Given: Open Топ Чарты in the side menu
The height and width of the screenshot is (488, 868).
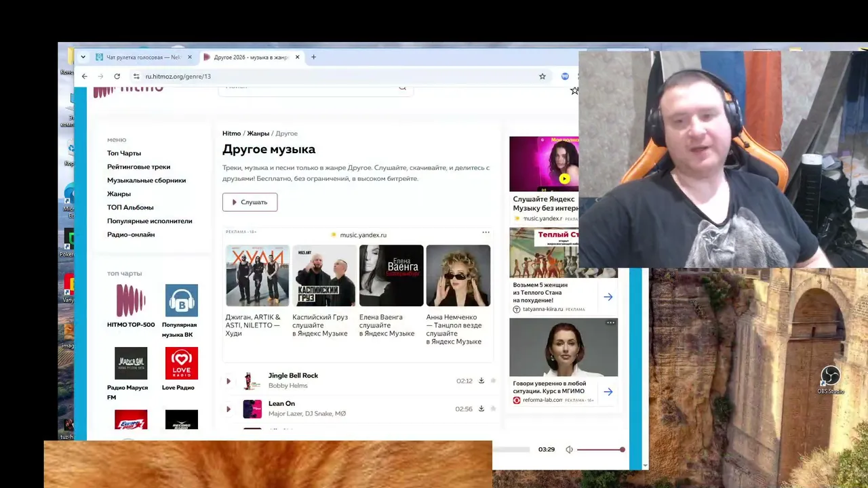Looking at the screenshot, I should click(x=124, y=153).
